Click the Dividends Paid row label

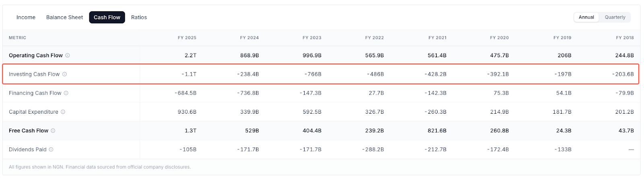click(28, 150)
